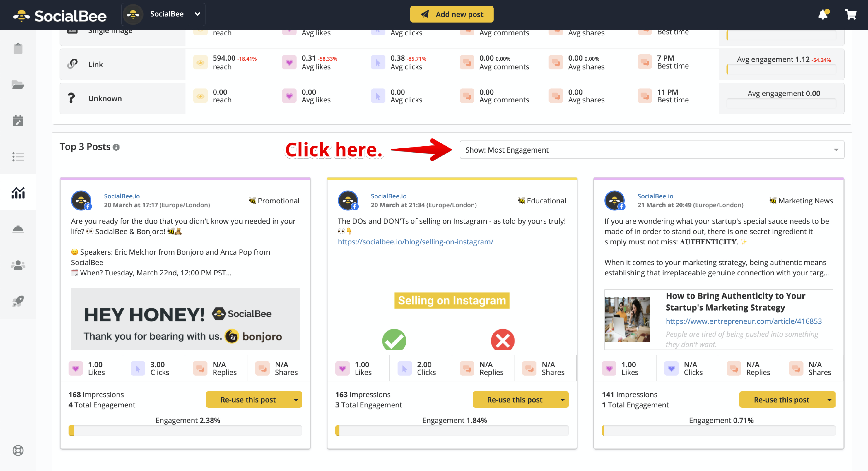Image resolution: width=868 pixels, height=471 pixels.
Task: Expand Re-use arrow on Promotional post
Action: [295, 400]
